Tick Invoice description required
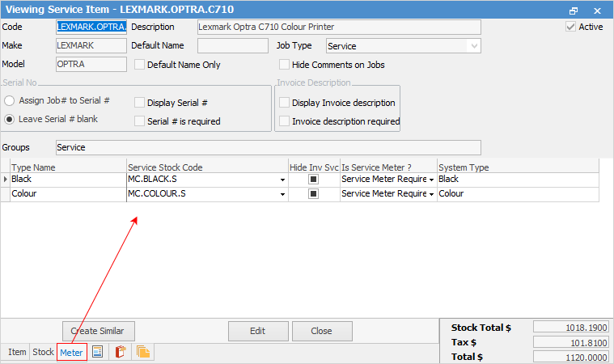This screenshot has width=614, height=364. [x=284, y=121]
